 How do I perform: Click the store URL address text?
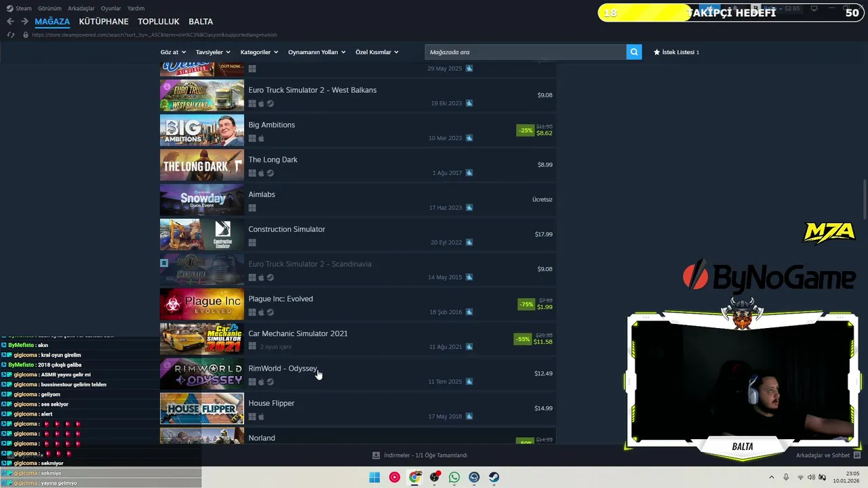155,35
